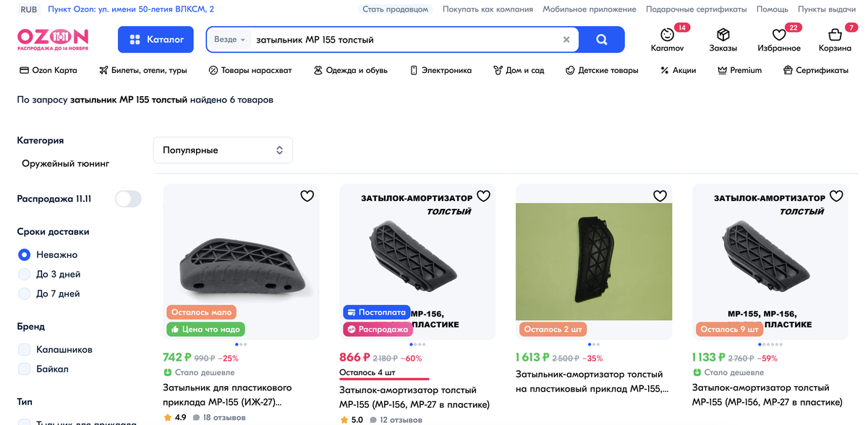The width and height of the screenshot is (868, 425).
Task: Open the Корзина shopping cart icon
Action: point(835,35)
